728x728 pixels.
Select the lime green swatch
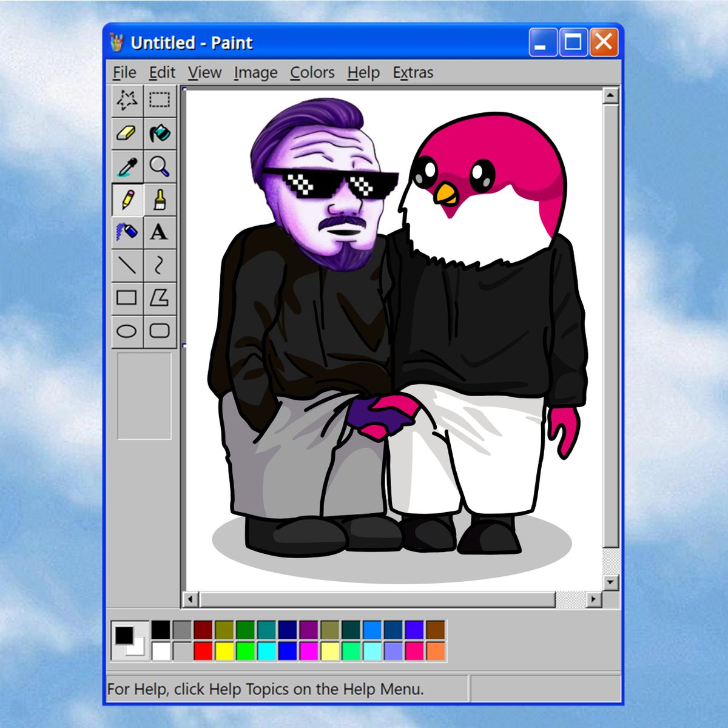click(x=246, y=651)
